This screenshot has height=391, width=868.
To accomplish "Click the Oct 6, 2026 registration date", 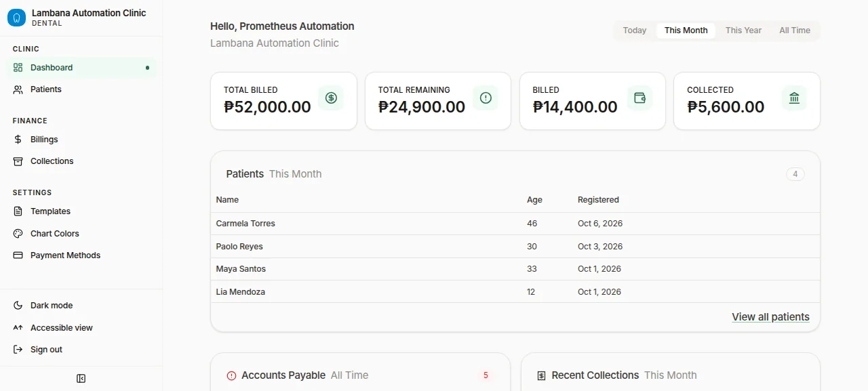I will [x=600, y=224].
